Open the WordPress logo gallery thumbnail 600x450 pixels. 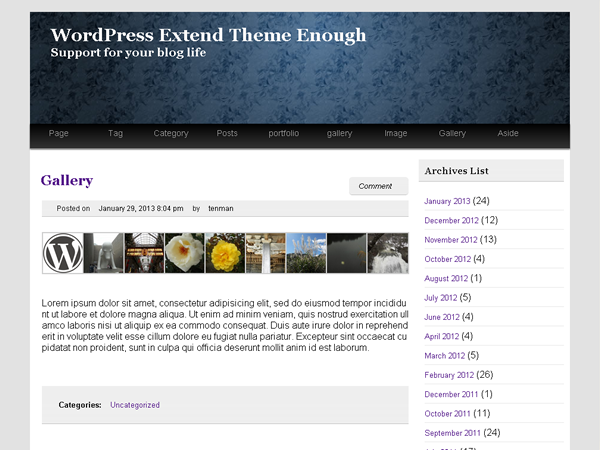click(63, 253)
